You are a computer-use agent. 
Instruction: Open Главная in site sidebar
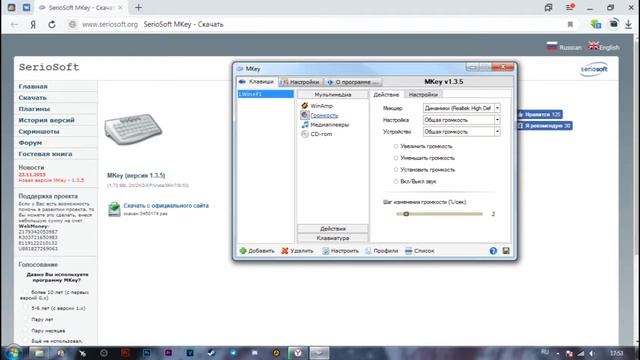33,87
